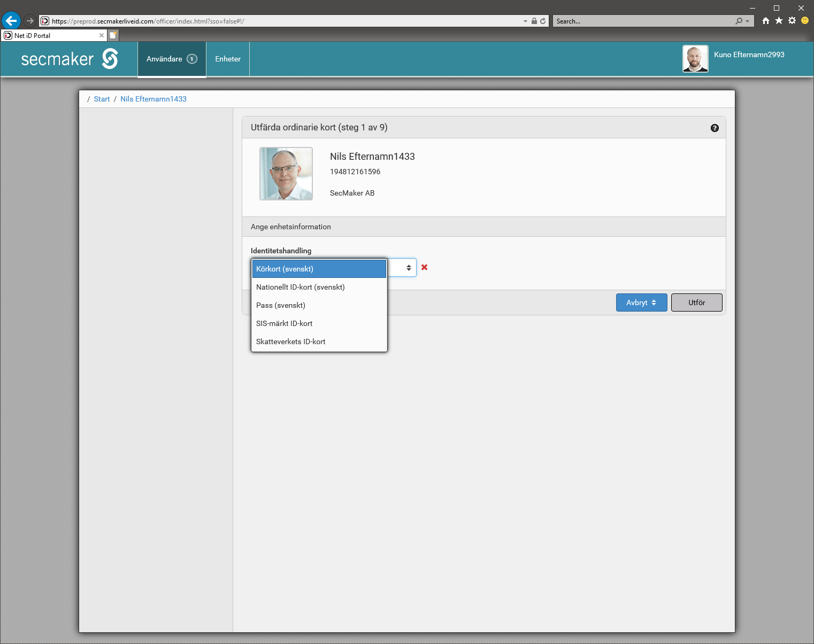The width and height of the screenshot is (814, 644).
Task: Choose Skatteverkets ID-kort option
Action: 319,342
